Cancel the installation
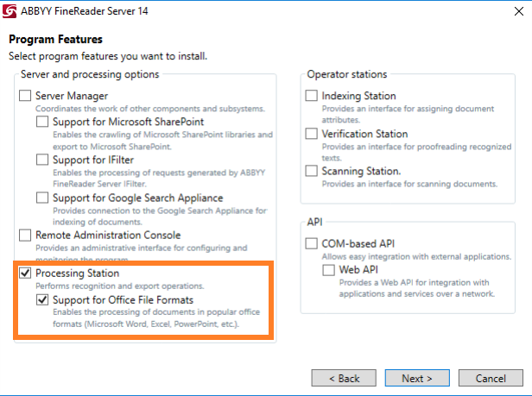The width and height of the screenshot is (532, 396). pos(491,378)
